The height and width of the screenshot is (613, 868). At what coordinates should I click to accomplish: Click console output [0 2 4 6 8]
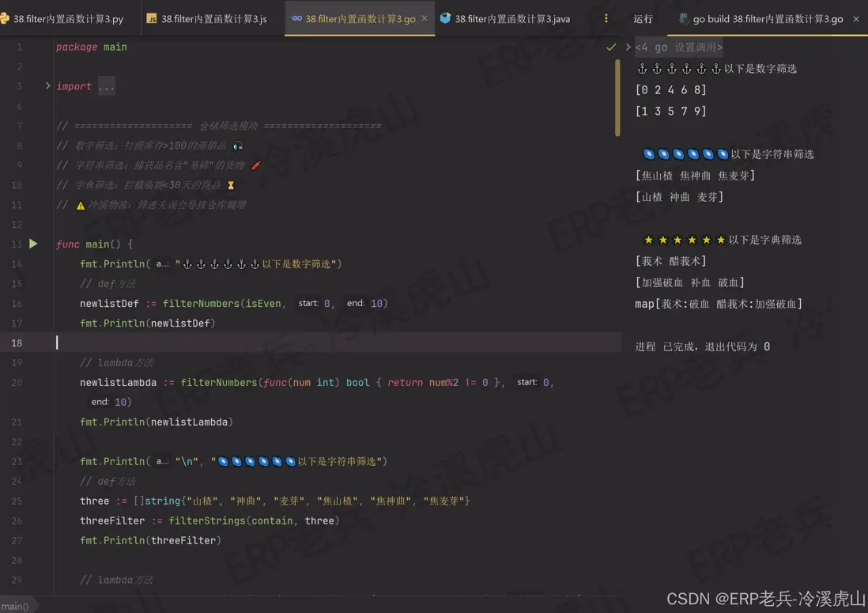[x=671, y=89]
